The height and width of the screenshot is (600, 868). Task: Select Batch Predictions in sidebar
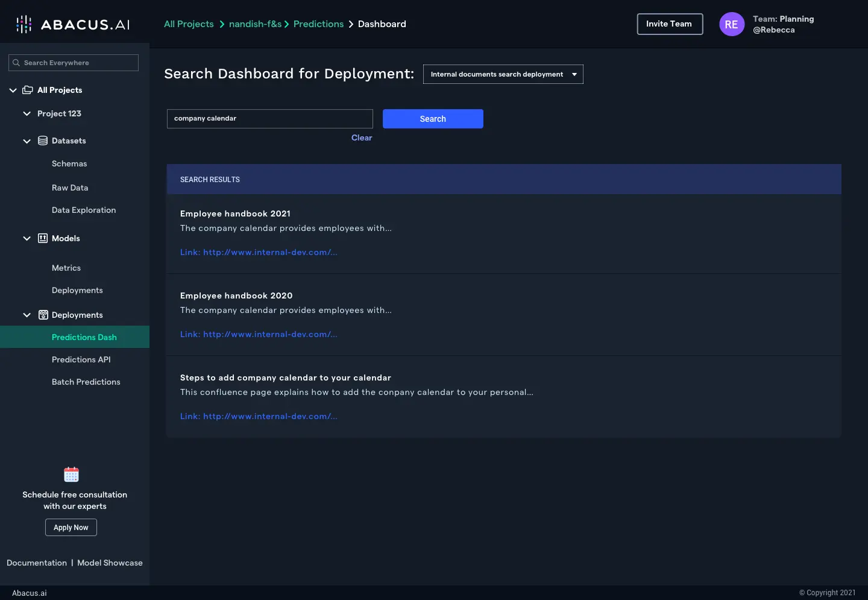(86, 382)
